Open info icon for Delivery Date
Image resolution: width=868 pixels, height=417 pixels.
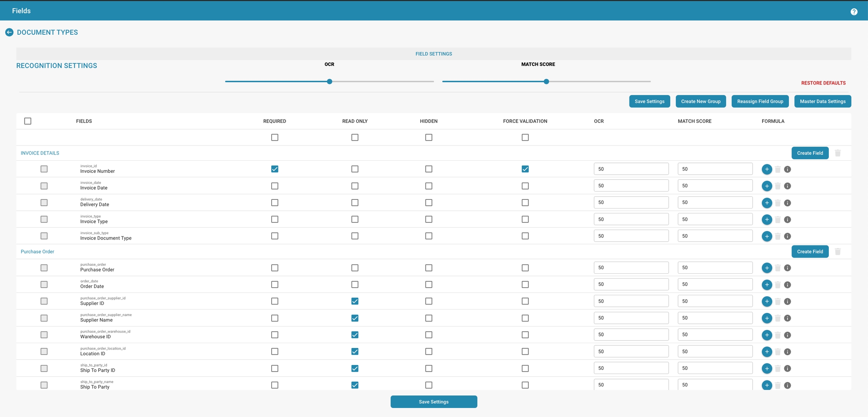click(x=787, y=203)
